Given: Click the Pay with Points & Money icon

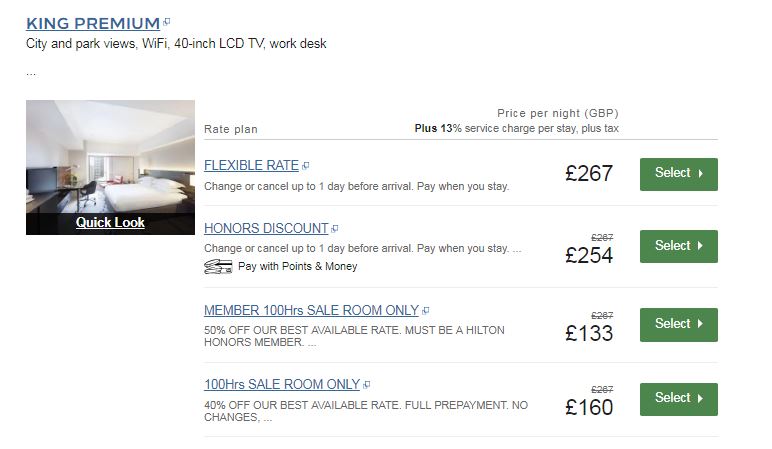Looking at the screenshot, I should point(218,266).
